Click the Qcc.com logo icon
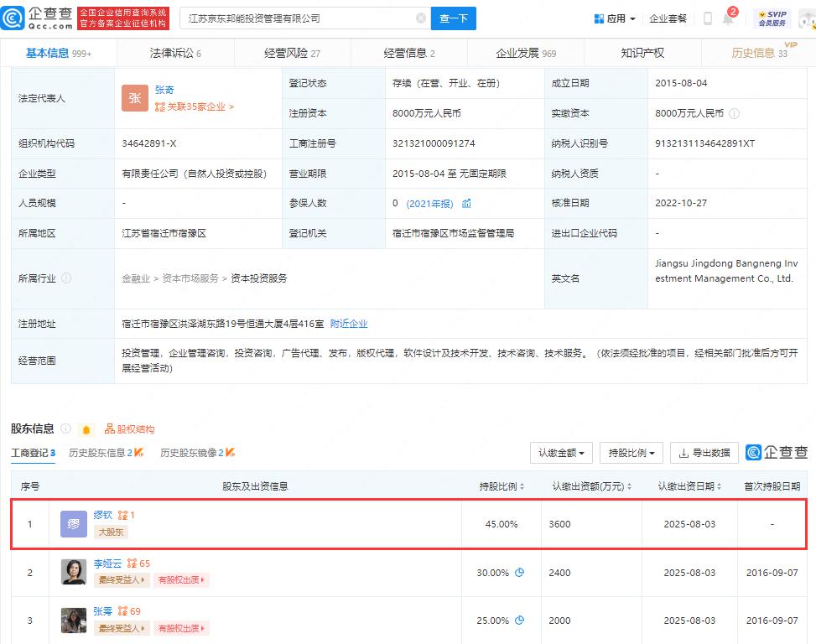 13,18
